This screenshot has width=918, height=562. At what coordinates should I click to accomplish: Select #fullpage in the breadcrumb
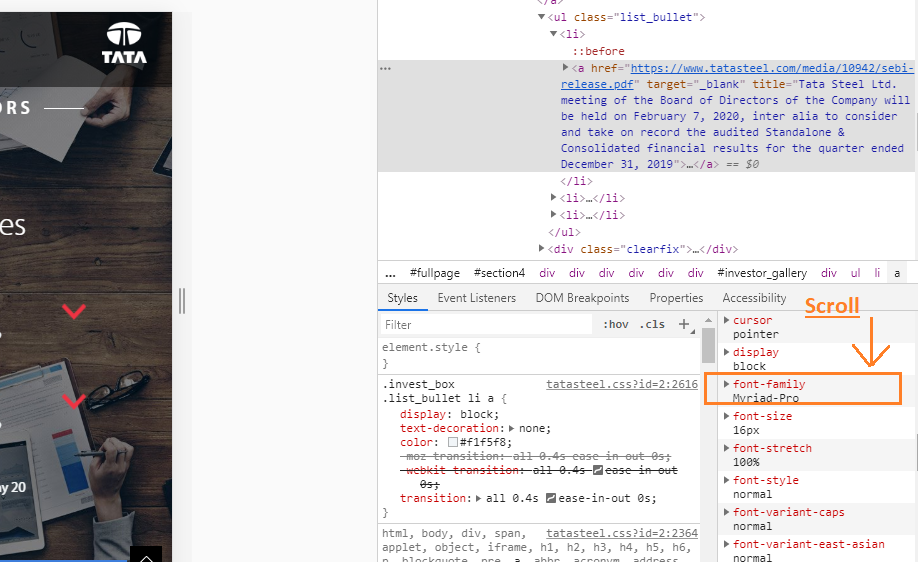point(435,273)
